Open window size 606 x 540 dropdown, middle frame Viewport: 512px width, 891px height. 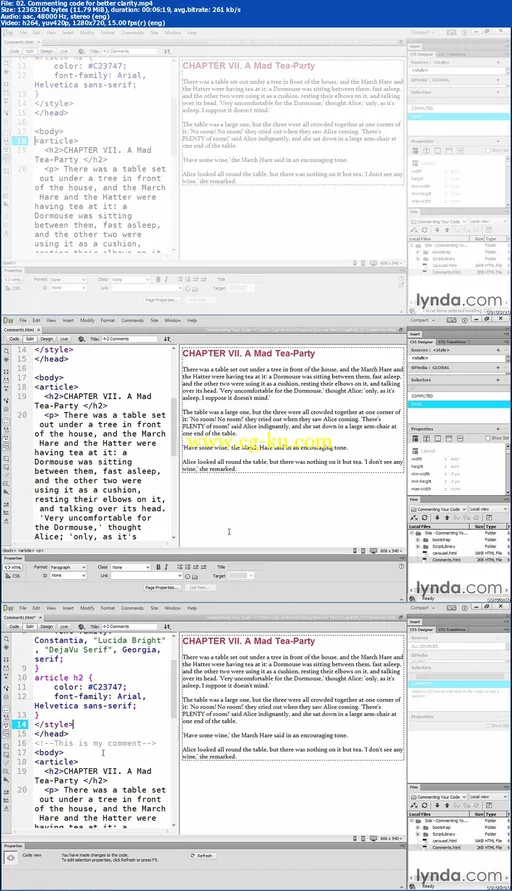(x=392, y=551)
